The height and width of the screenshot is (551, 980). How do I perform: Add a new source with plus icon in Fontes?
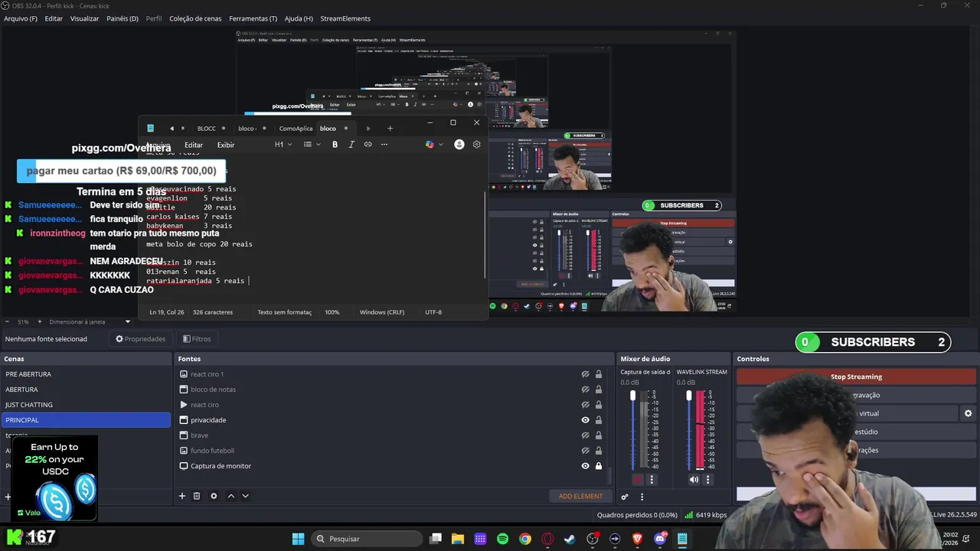click(x=182, y=496)
